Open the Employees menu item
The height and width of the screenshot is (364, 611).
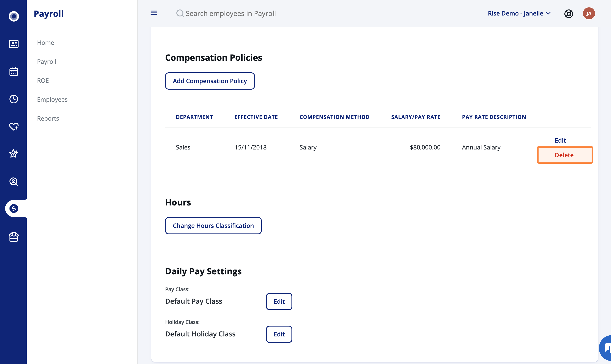pos(52,99)
